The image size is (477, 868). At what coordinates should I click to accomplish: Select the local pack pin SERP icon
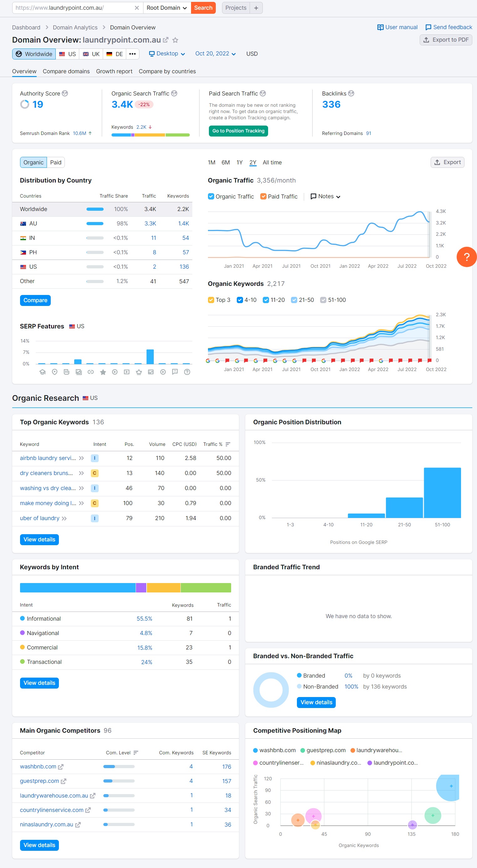pos(54,372)
